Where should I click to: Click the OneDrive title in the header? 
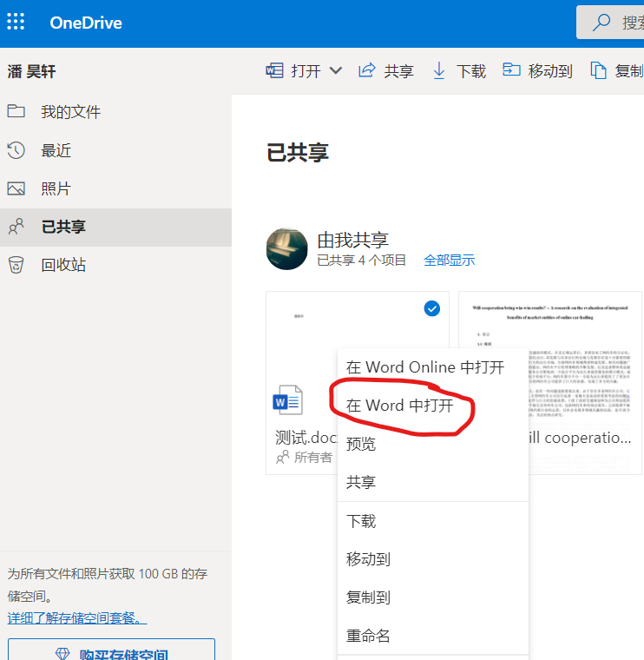coord(86,23)
